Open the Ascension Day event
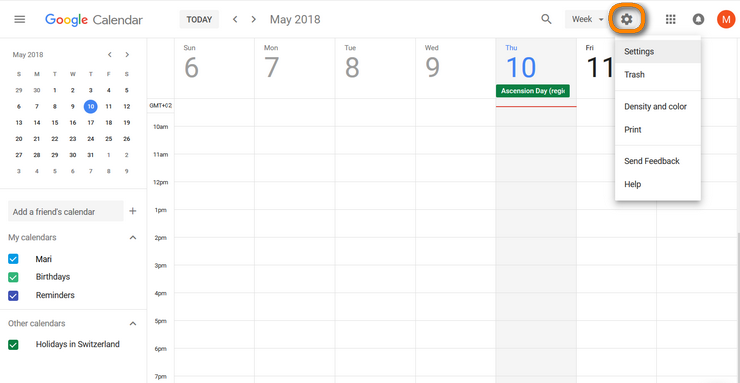The width and height of the screenshot is (740, 383). click(532, 91)
